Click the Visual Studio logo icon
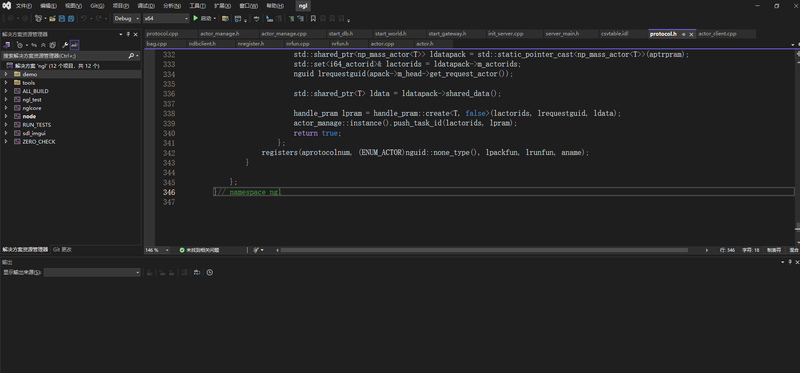Viewport: 800px width, 373px height. [7, 6]
